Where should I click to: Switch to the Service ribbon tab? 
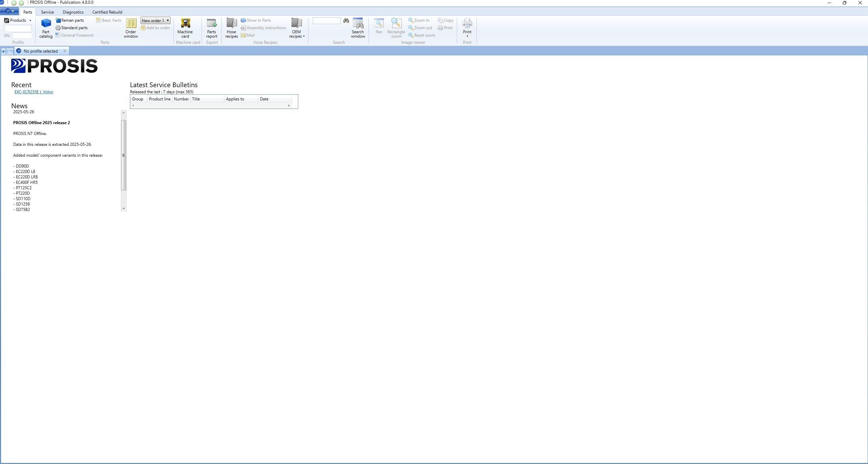(48, 12)
